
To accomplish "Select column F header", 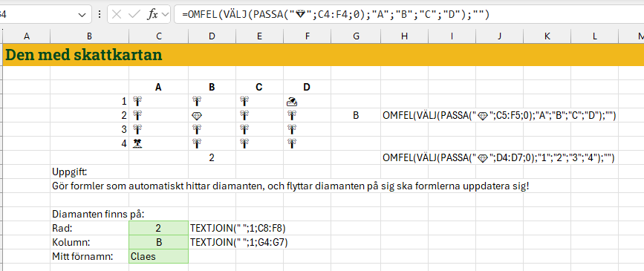I will click(308, 36).
